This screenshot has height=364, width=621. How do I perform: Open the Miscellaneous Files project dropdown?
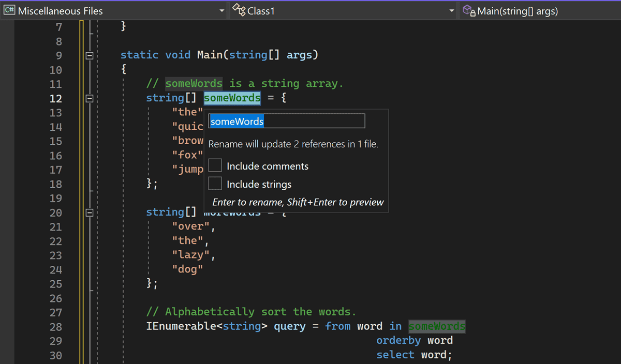[x=222, y=10]
